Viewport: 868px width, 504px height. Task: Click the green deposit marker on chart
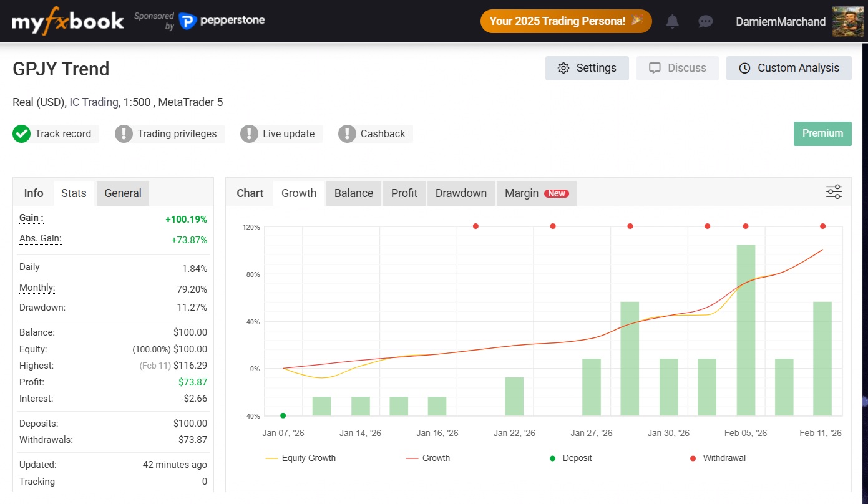(x=283, y=415)
